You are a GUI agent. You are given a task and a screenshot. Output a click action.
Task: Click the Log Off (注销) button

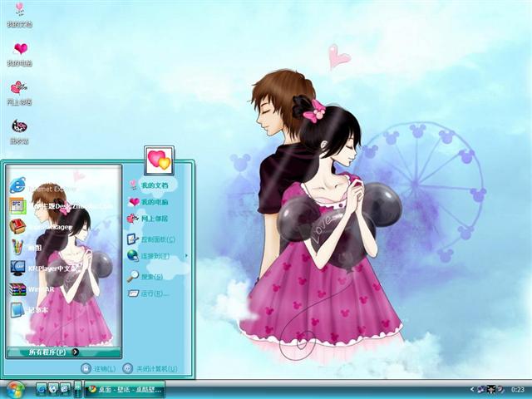coord(98,368)
